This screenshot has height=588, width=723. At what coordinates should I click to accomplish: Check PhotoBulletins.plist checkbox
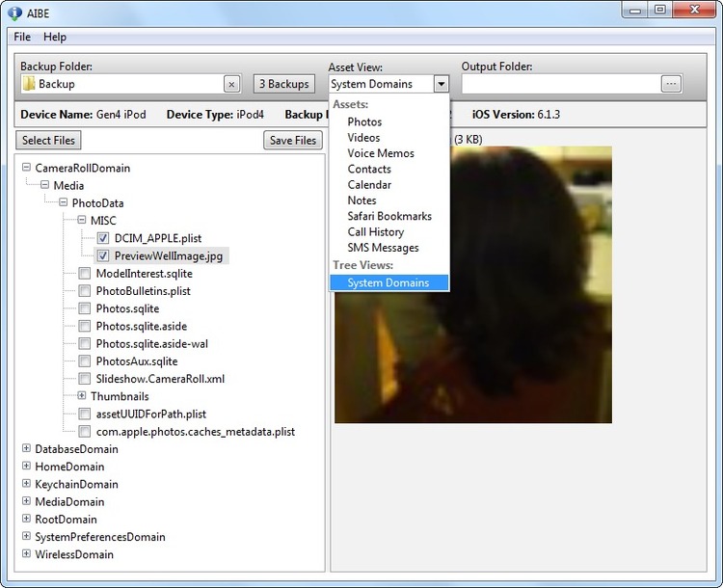pyautogui.click(x=85, y=291)
